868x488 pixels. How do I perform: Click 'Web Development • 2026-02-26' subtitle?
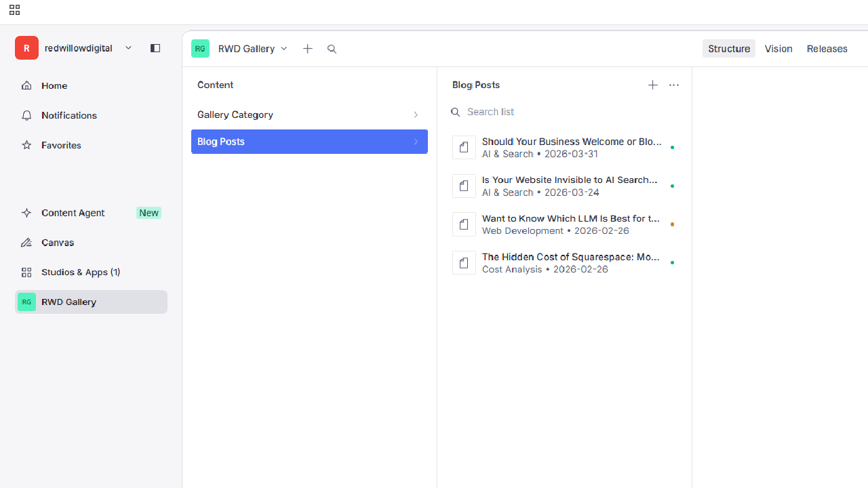point(555,231)
